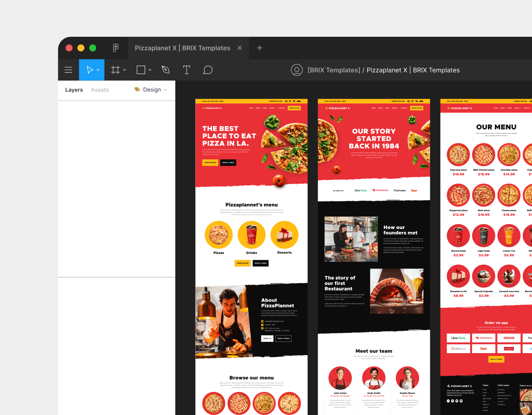The height and width of the screenshot is (415, 532).
Task: Select the Move tool
Action: click(89, 70)
